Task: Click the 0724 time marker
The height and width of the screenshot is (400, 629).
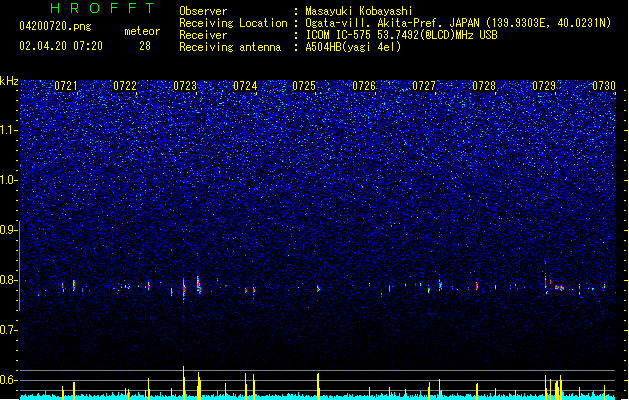Action: coord(245,86)
